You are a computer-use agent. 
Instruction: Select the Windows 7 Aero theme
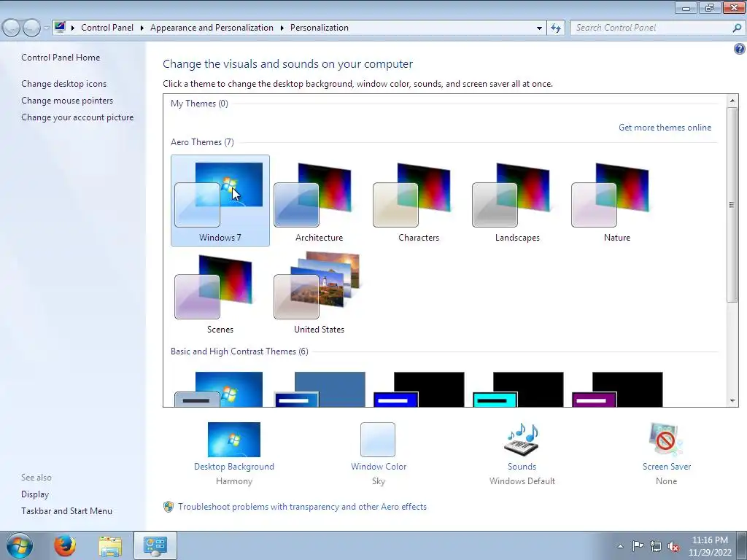coord(220,201)
